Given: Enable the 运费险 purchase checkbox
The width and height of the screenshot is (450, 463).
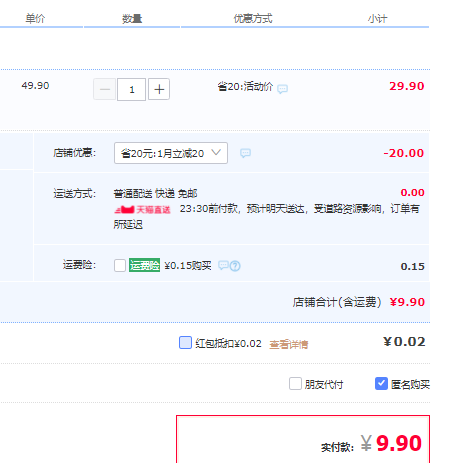Looking at the screenshot, I should click(120, 265).
